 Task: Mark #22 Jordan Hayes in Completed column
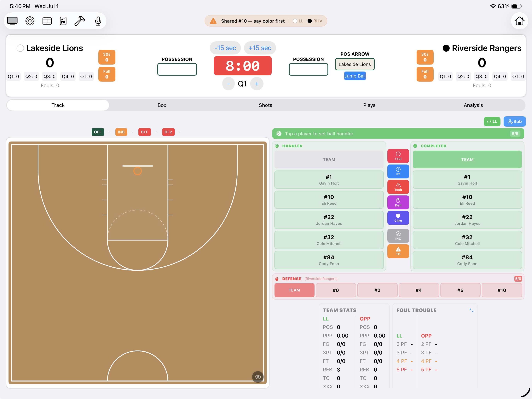(467, 220)
